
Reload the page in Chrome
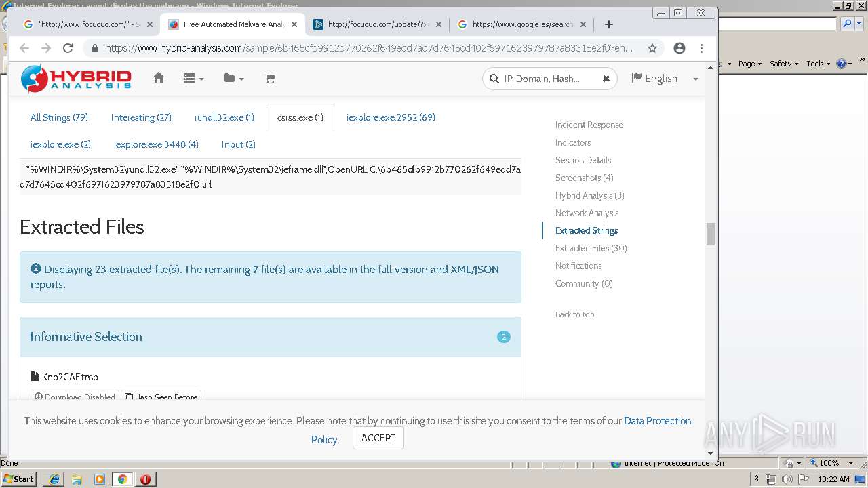[x=68, y=48]
